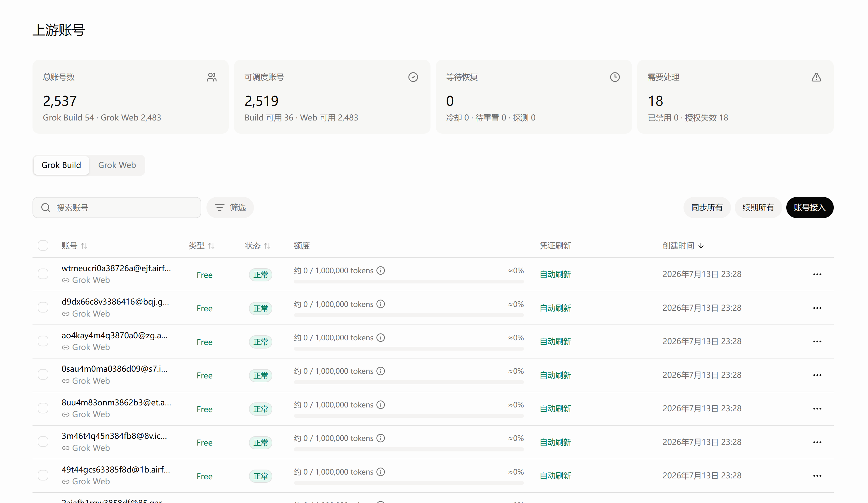Sort the table by 状态 column
The image size is (868, 503).
pyautogui.click(x=258, y=246)
